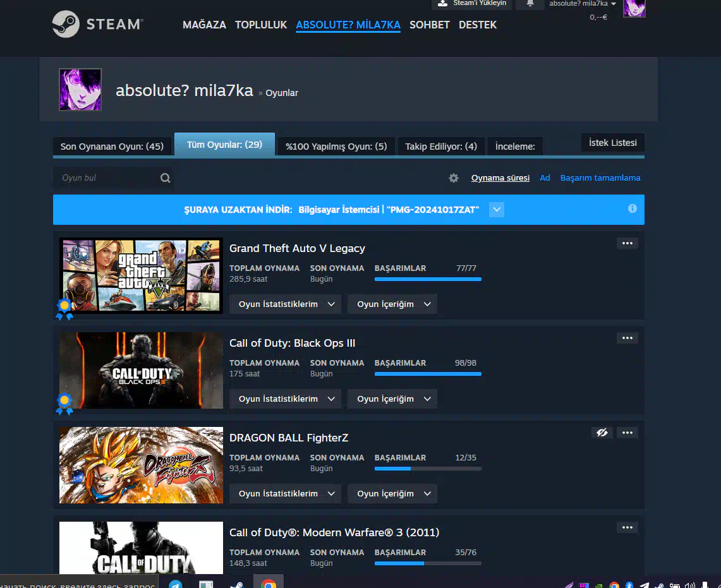Open the more options menu for GTA V
The height and width of the screenshot is (588, 721).
(x=627, y=243)
